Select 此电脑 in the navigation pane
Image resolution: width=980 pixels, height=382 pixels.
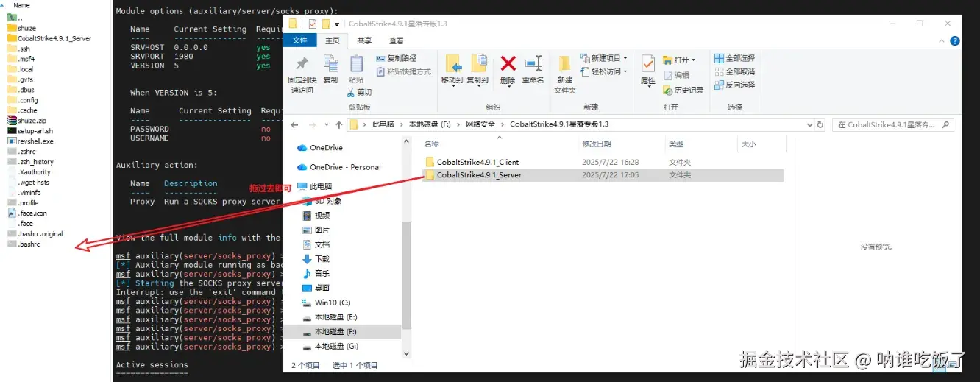(x=314, y=187)
